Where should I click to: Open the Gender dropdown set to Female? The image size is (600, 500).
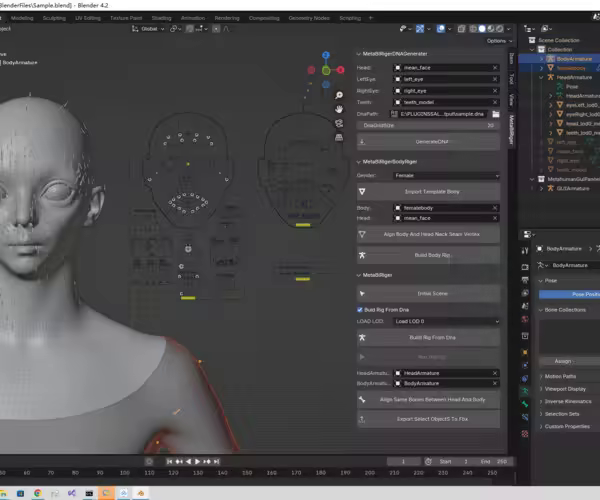(x=447, y=175)
